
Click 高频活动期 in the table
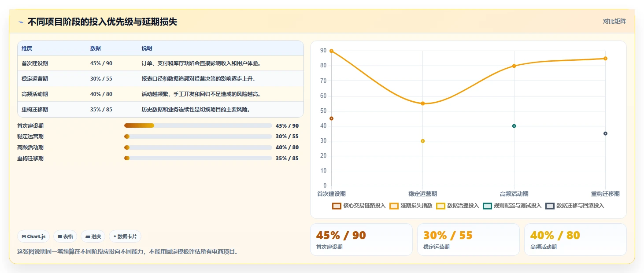(35, 94)
